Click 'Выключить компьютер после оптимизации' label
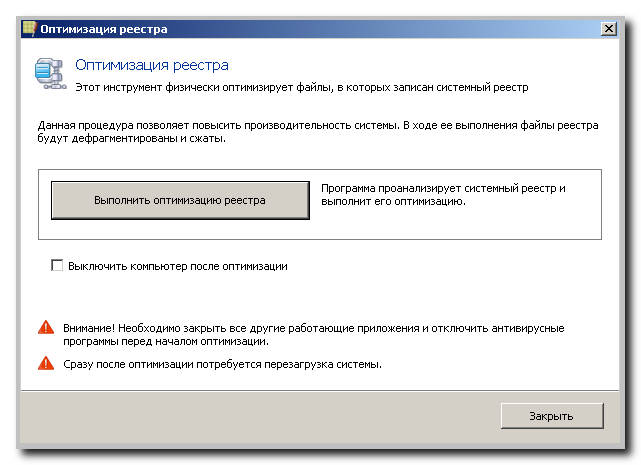 [x=177, y=266]
